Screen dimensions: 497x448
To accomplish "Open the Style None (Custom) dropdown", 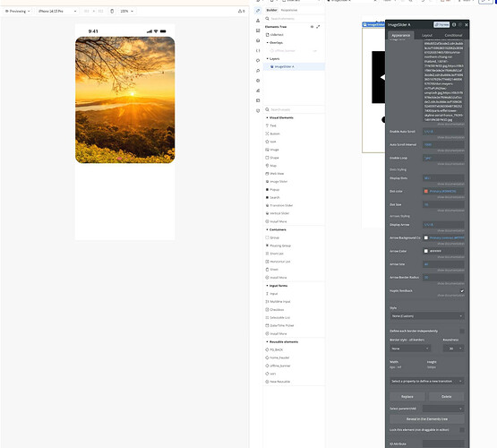I will click(x=427, y=316).
